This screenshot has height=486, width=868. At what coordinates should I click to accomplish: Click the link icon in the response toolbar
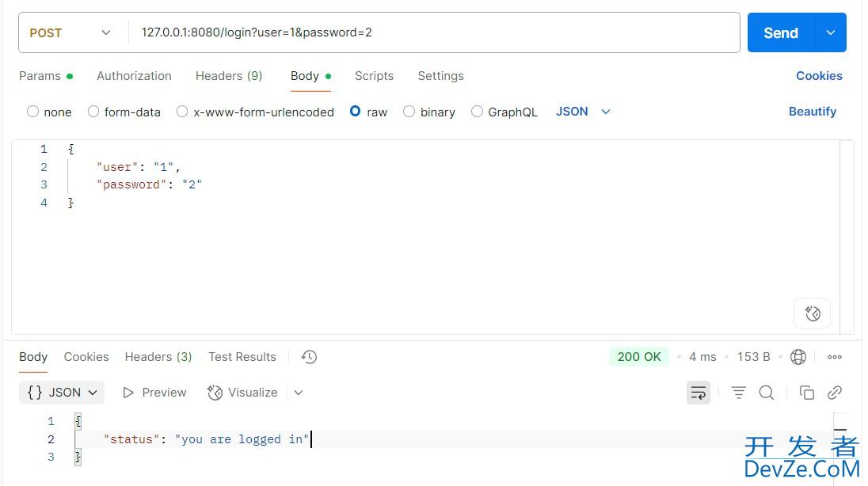coord(833,392)
